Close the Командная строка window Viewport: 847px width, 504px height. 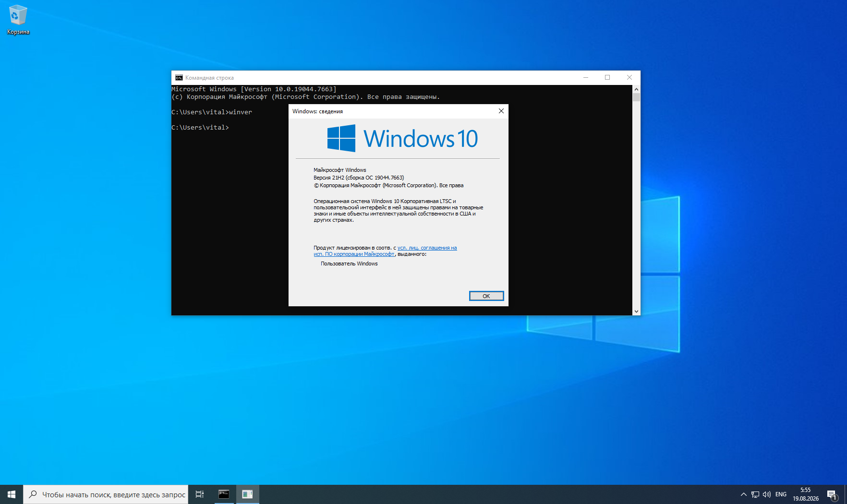[x=629, y=77]
